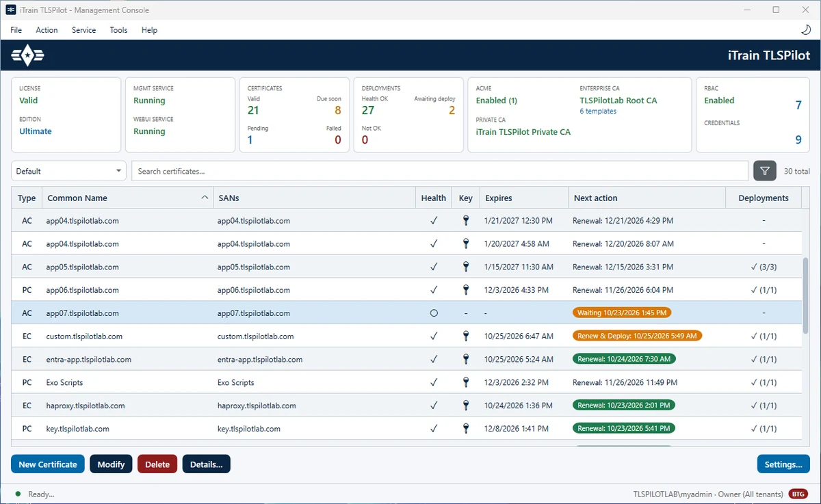Sort by the SANs column header
This screenshot has width=821, height=504.
point(314,198)
